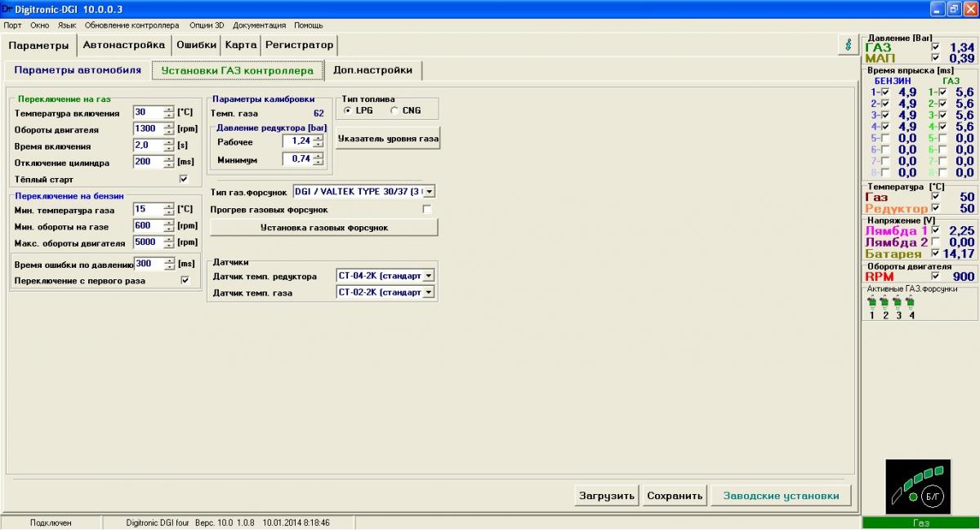This screenshot has width=980, height=530.
Task: Open the Доп.настройки subtab
Action: tap(373, 70)
